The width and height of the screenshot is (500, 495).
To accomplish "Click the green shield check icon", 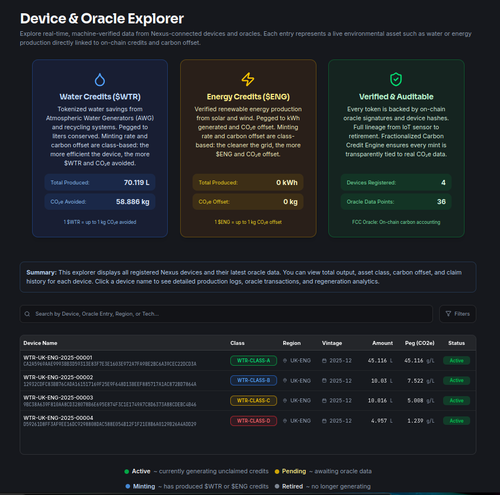I will [x=396, y=79].
